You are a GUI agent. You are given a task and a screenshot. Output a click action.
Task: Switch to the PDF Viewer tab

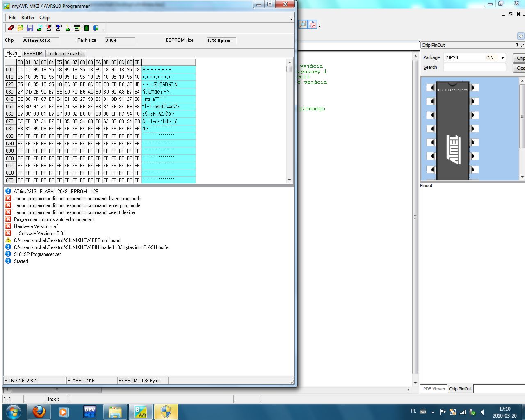click(x=434, y=389)
